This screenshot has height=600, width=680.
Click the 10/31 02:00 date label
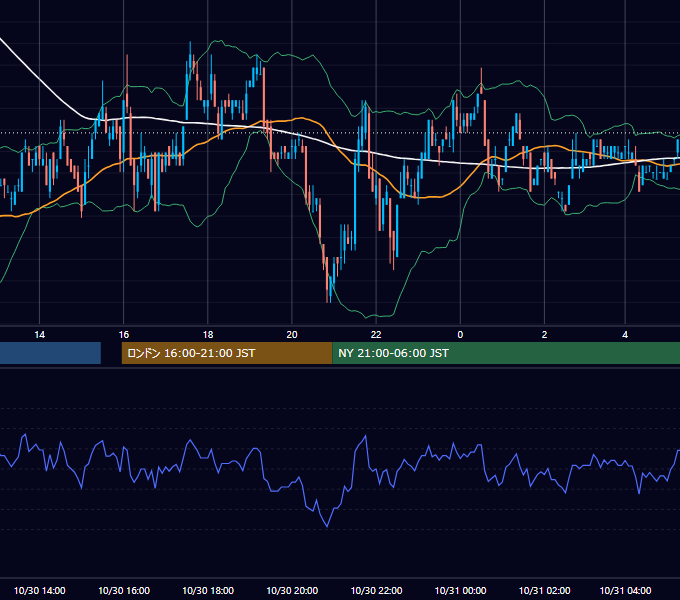pos(545,590)
